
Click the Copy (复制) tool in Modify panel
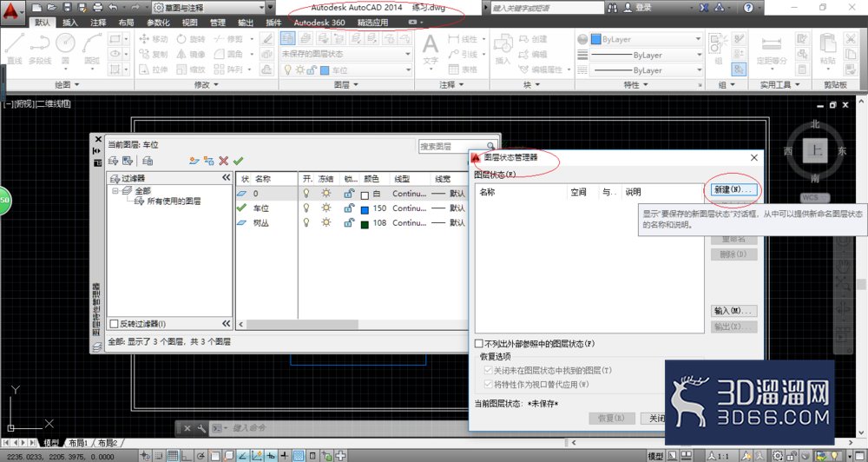pos(154,55)
